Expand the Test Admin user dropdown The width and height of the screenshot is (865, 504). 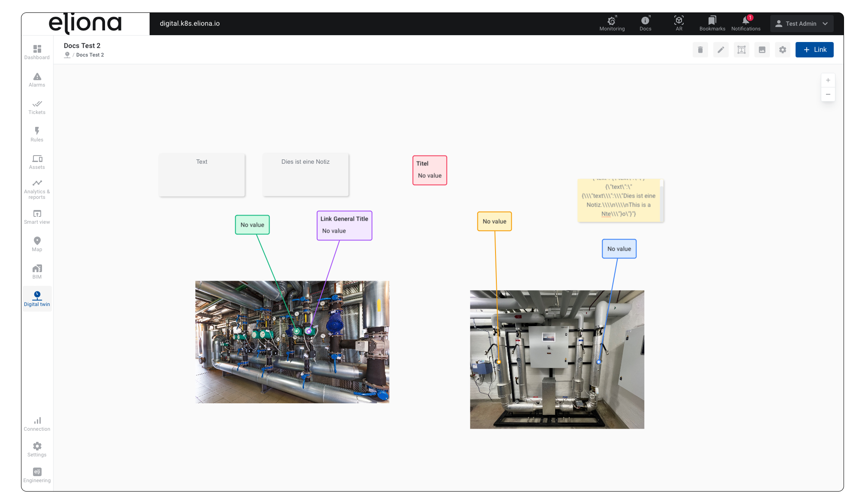pos(802,24)
